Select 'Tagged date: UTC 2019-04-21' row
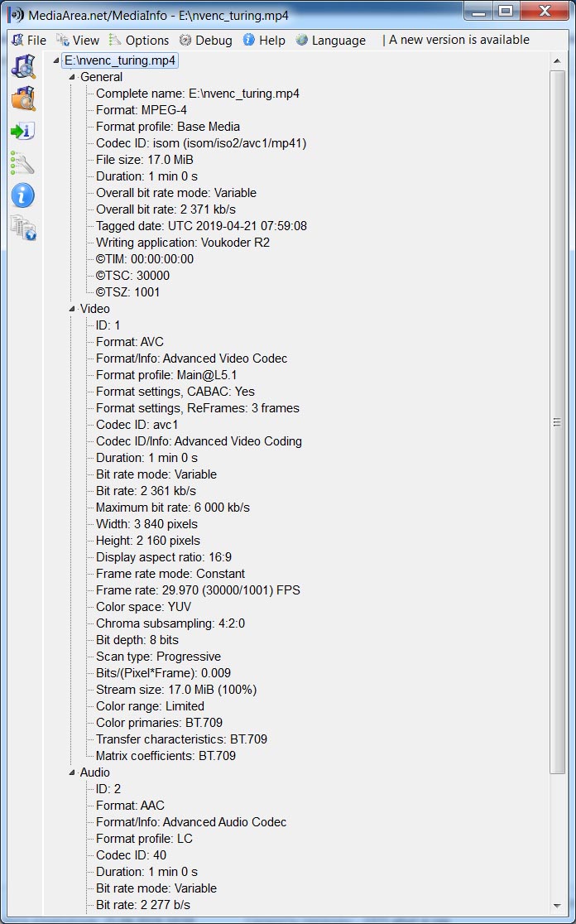This screenshot has width=576, height=924. click(201, 226)
